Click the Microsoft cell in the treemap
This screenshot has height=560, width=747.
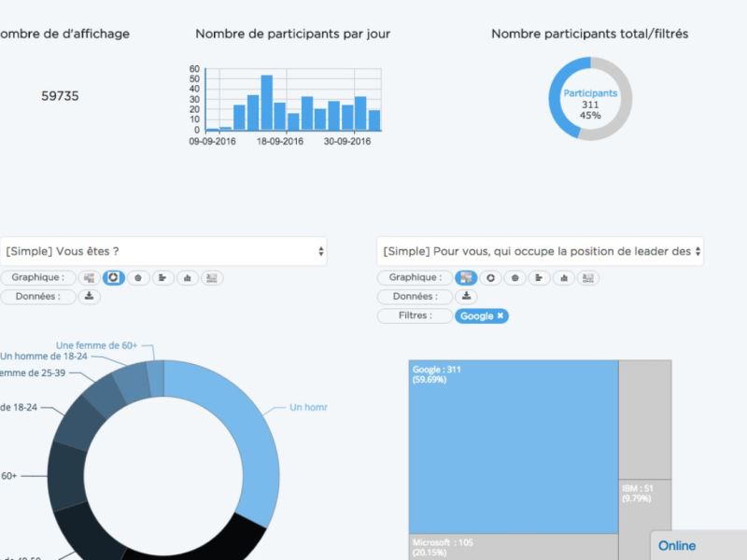514,547
